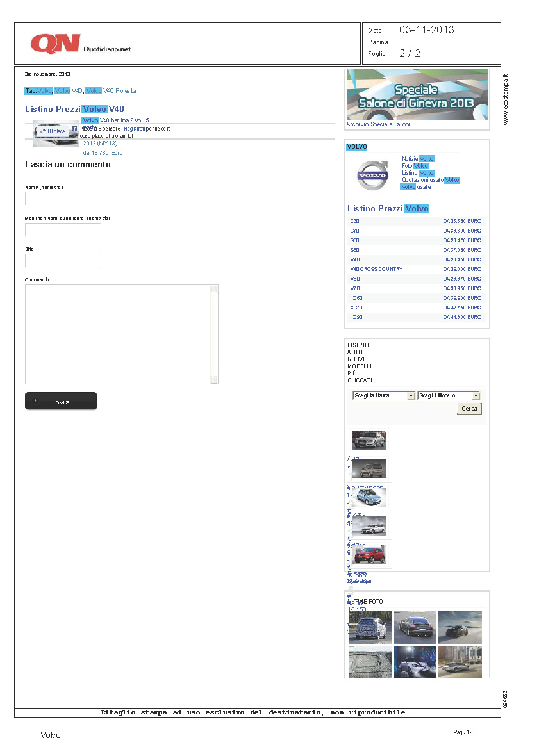
Task: Select the V40 Cross Country price row
Action: click(x=416, y=269)
